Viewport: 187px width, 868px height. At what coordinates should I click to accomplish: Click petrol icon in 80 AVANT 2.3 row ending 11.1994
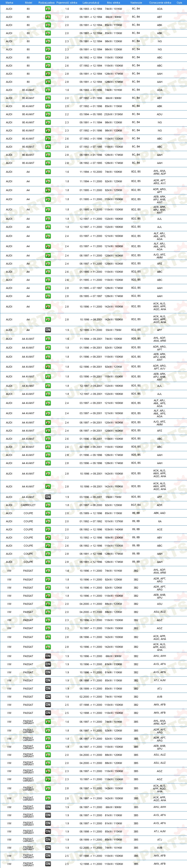(x=48, y=122)
